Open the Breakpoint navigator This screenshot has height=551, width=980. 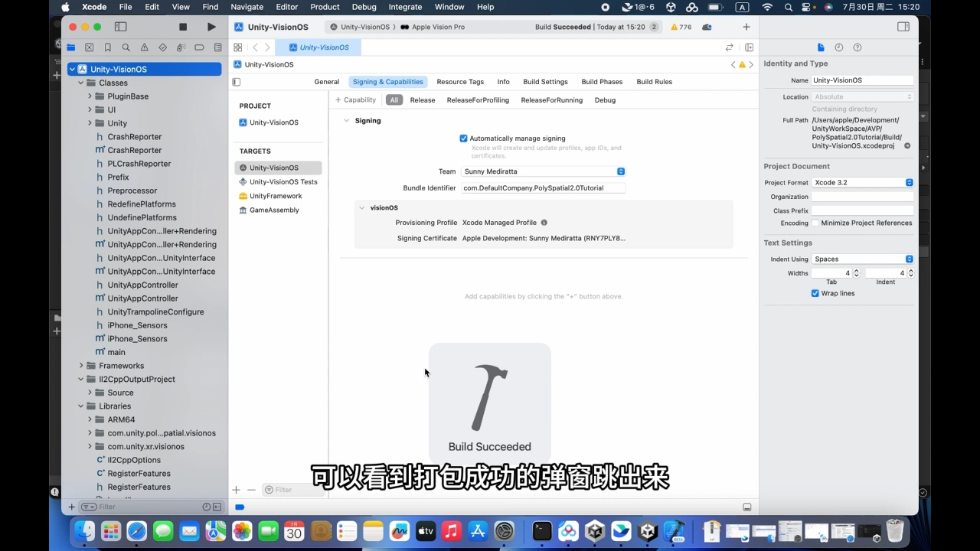tap(200, 47)
